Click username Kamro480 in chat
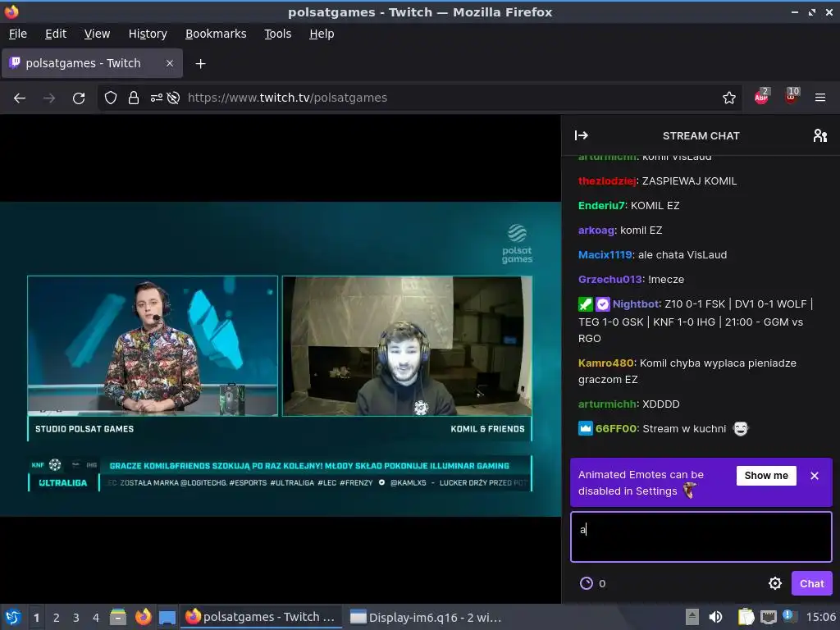 click(x=606, y=363)
